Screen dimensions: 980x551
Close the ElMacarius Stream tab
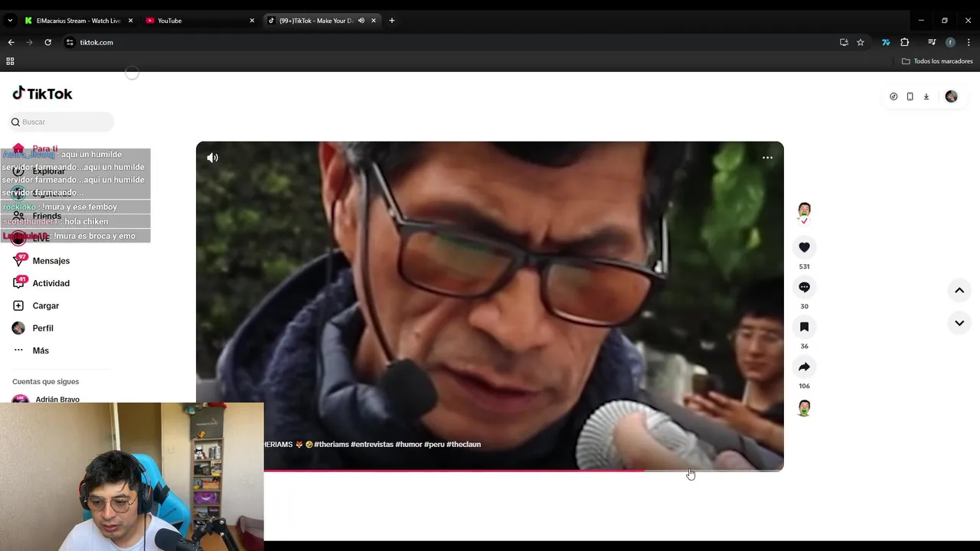tap(130, 21)
